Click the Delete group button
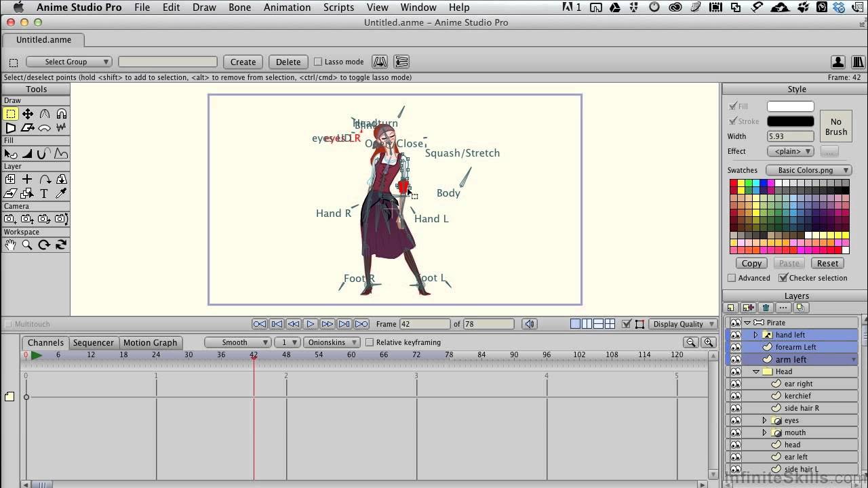Image resolution: width=868 pixels, height=488 pixels. pos(288,62)
